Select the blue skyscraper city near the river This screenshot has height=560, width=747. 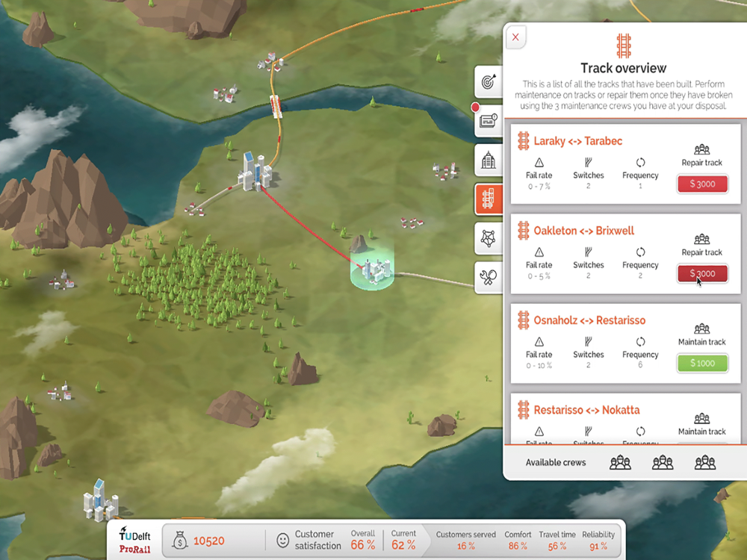255,172
